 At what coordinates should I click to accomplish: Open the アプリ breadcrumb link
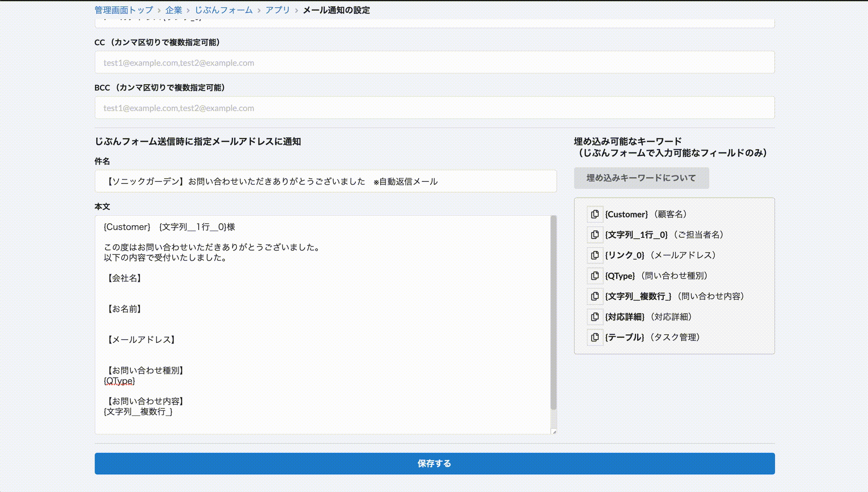click(x=277, y=10)
